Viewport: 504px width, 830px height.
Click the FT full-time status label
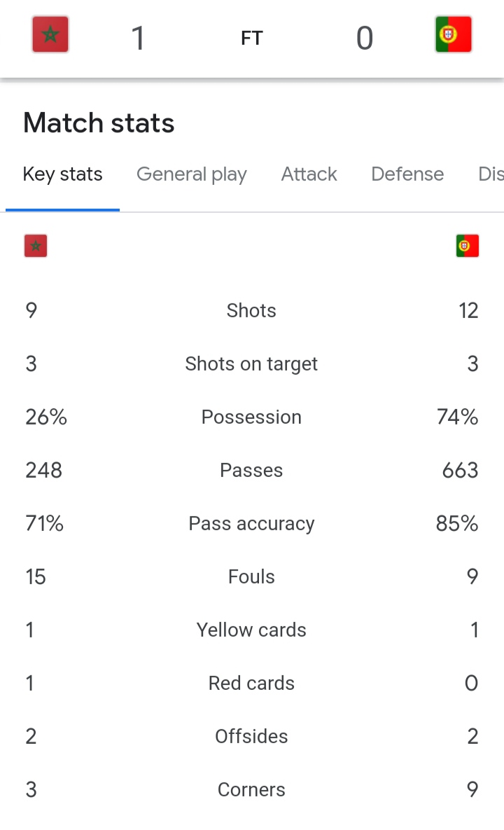[x=252, y=38]
